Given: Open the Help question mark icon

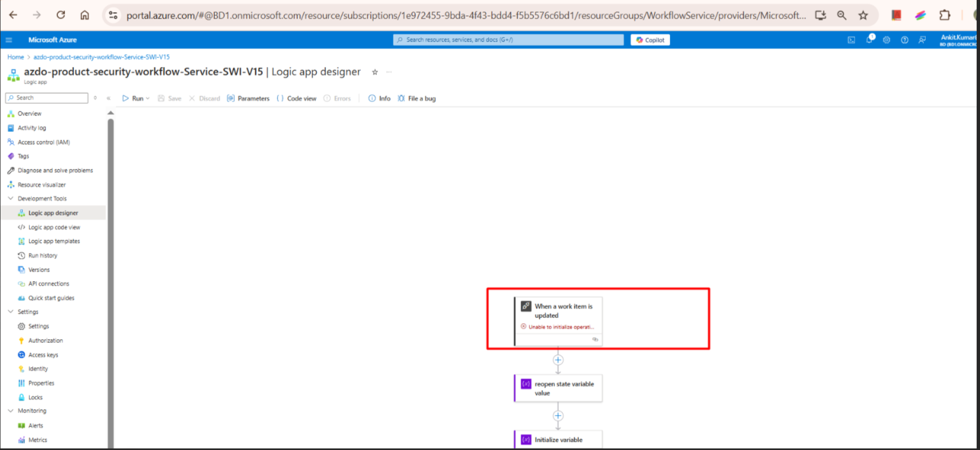Looking at the screenshot, I should click(x=904, y=40).
